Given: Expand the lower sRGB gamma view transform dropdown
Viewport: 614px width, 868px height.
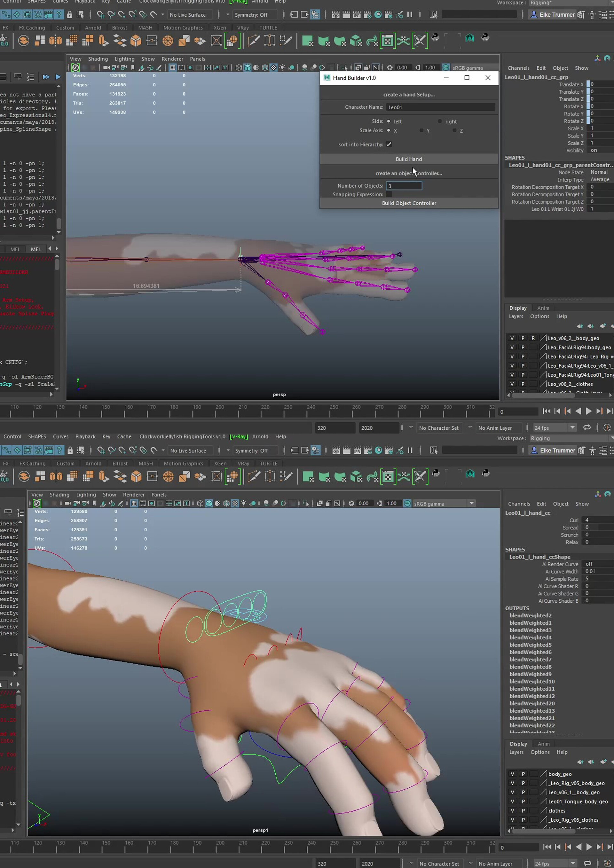Looking at the screenshot, I should coord(471,503).
